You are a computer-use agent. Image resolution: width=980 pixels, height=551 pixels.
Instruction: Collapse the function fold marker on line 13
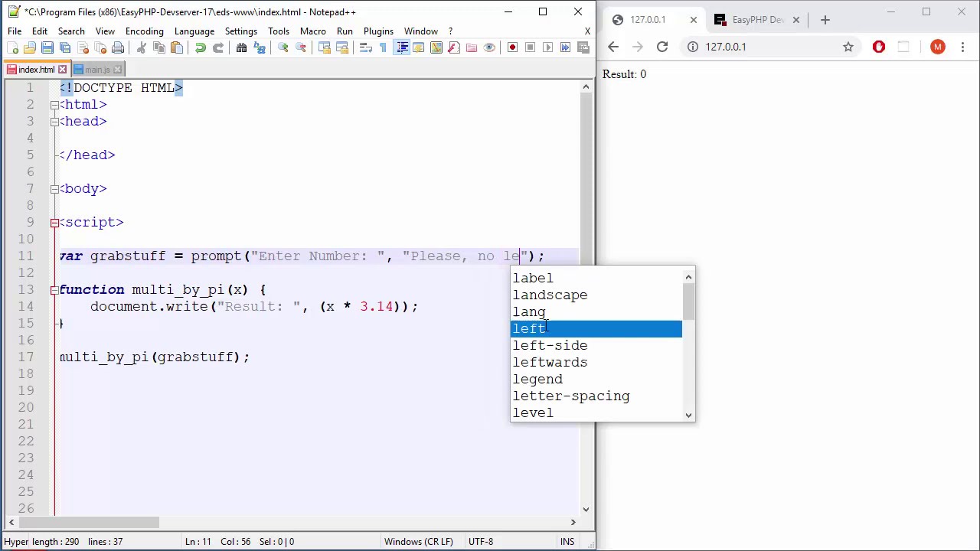click(54, 290)
